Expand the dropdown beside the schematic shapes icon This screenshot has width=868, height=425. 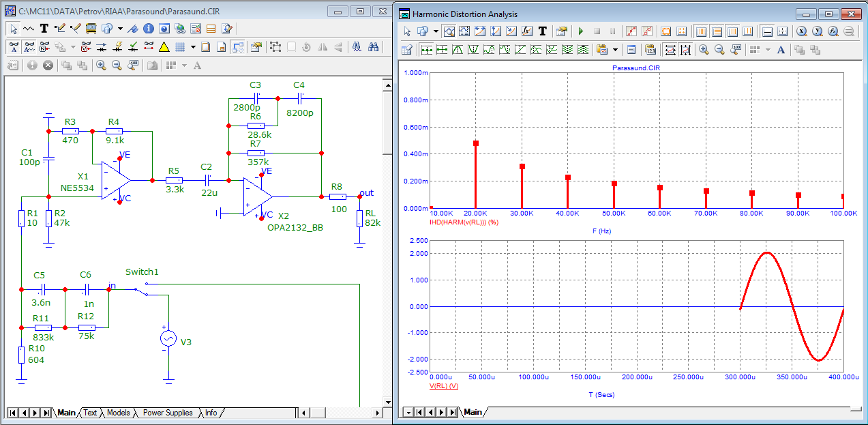pos(120,29)
